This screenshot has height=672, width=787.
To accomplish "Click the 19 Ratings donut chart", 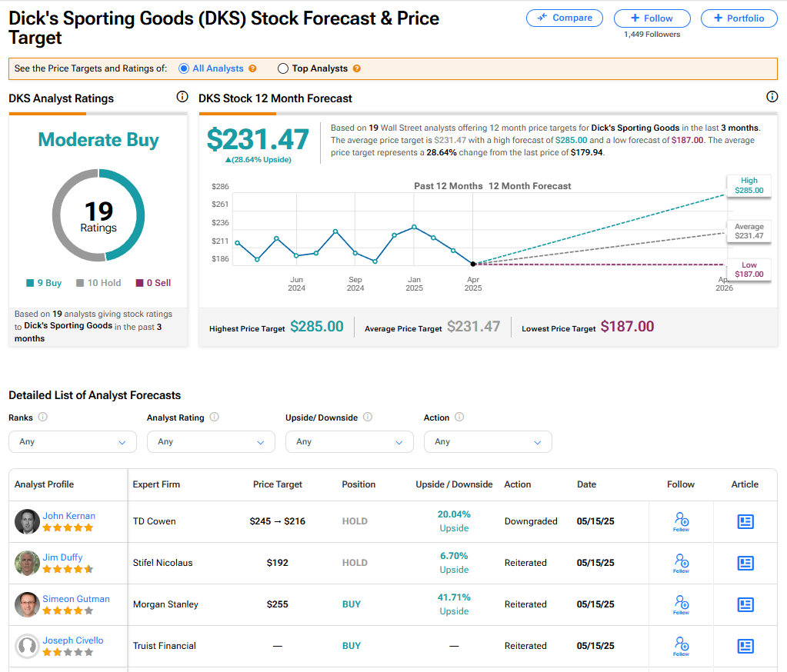I will (x=98, y=215).
